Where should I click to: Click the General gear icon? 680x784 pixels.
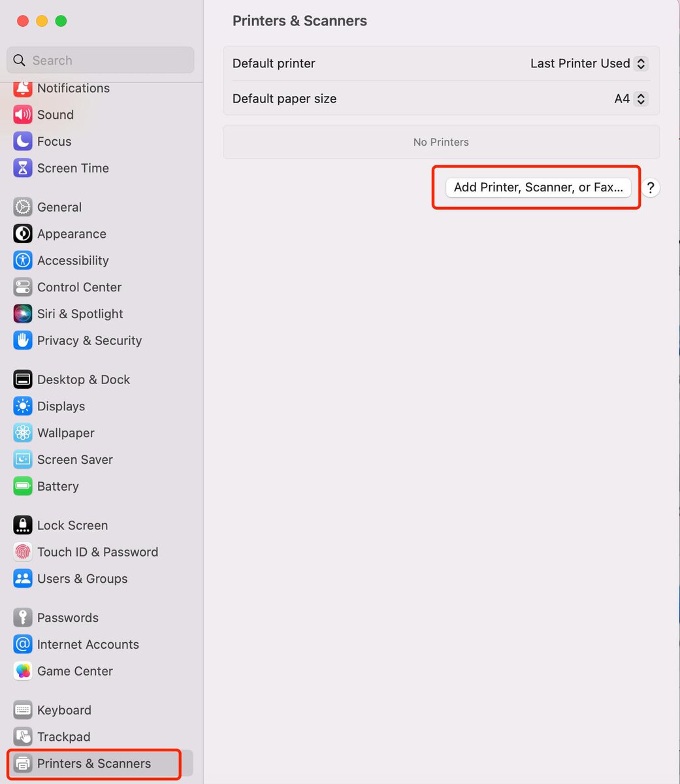tap(23, 207)
